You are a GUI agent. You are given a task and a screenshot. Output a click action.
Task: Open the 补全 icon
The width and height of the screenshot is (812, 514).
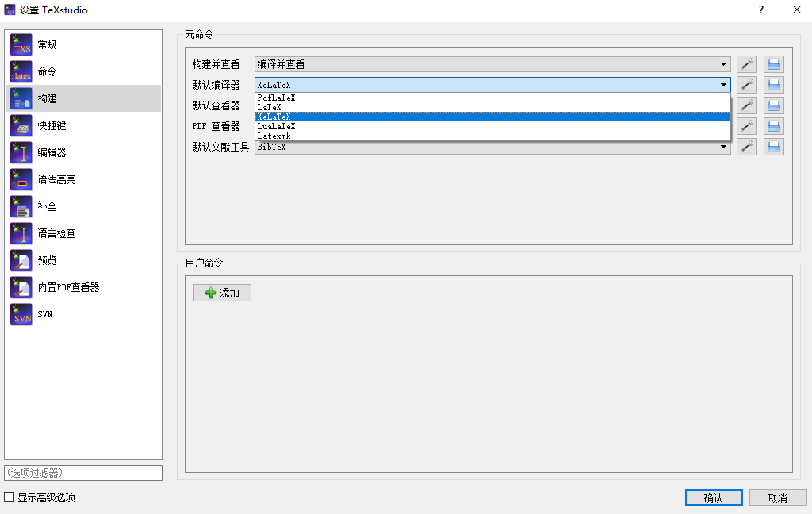tap(21, 206)
